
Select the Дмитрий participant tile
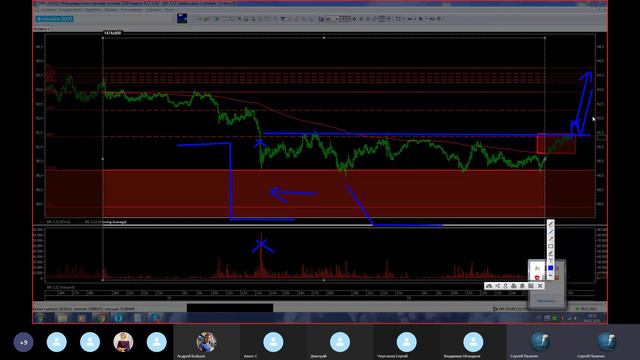coord(340,343)
